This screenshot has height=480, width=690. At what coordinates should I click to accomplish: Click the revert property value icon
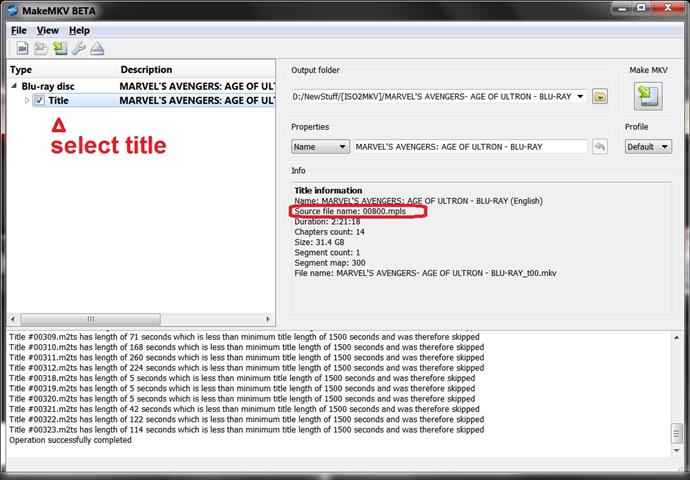click(x=600, y=147)
